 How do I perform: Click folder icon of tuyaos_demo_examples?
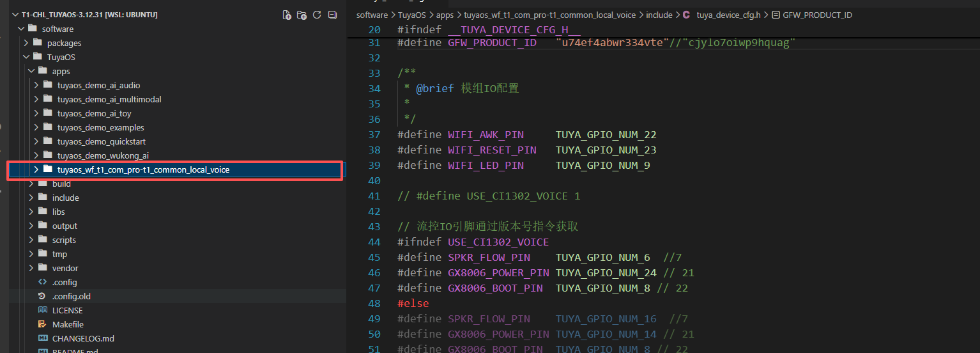pyautogui.click(x=48, y=127)
